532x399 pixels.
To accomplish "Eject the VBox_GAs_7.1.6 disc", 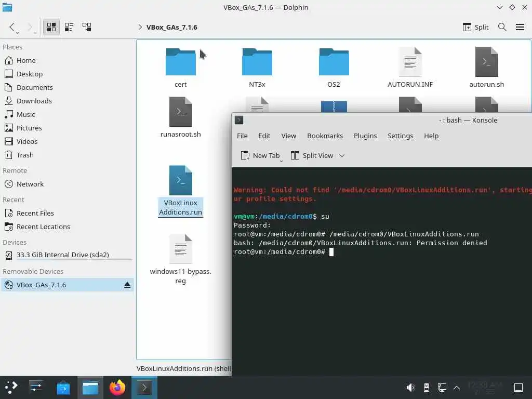I will point(127,285).
